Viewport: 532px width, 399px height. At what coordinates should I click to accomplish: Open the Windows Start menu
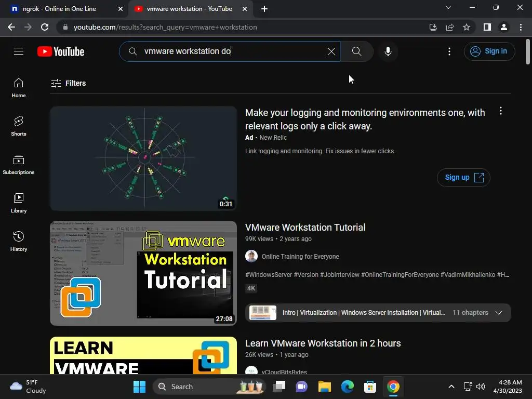139,387
